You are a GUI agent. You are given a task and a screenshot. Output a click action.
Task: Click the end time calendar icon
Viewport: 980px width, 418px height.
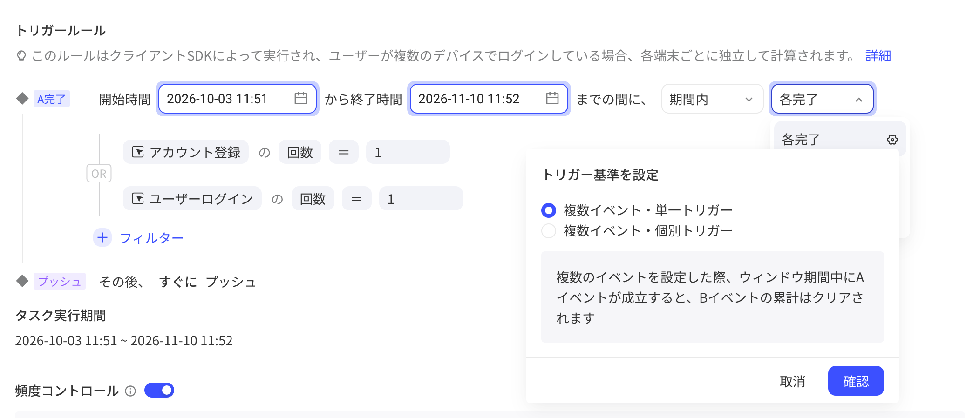[552, 98]
